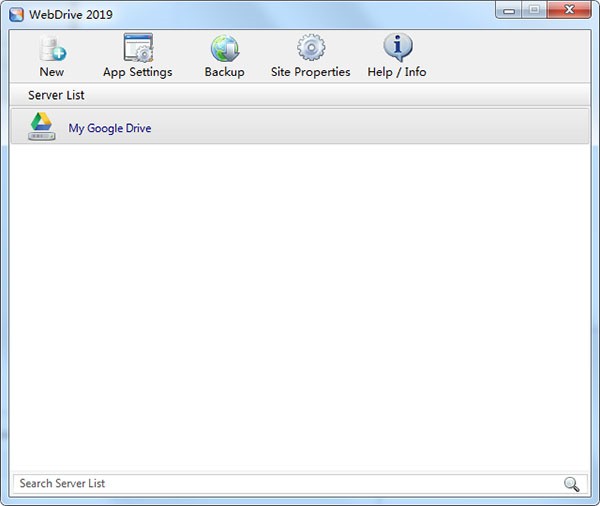Click the WebDrive 2019 title bar logo
This screenshot has height=506, width=600.
click(16, 15)
